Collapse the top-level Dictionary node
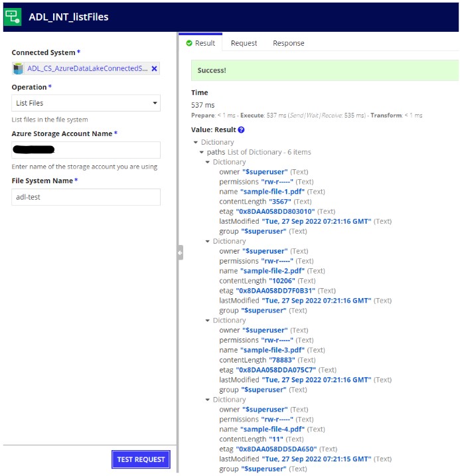Screen dimensions: 460x476 pyautogui.click(x=195, y=142)
